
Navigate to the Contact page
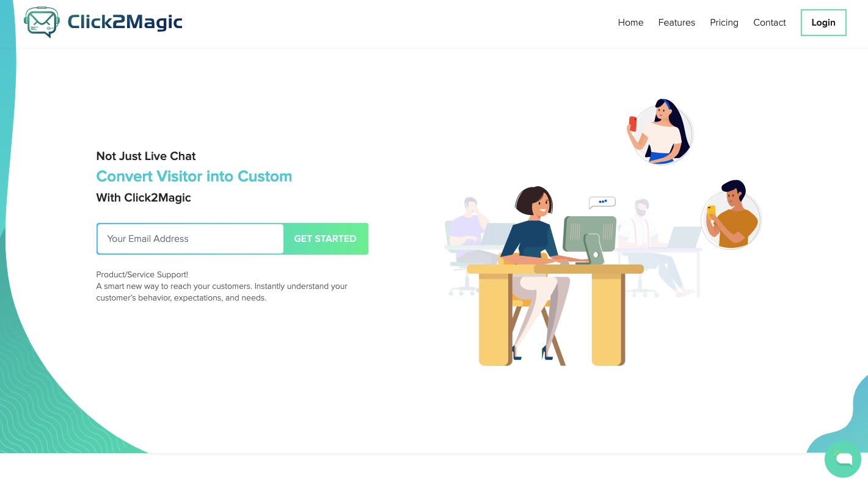tap(769, 23)
